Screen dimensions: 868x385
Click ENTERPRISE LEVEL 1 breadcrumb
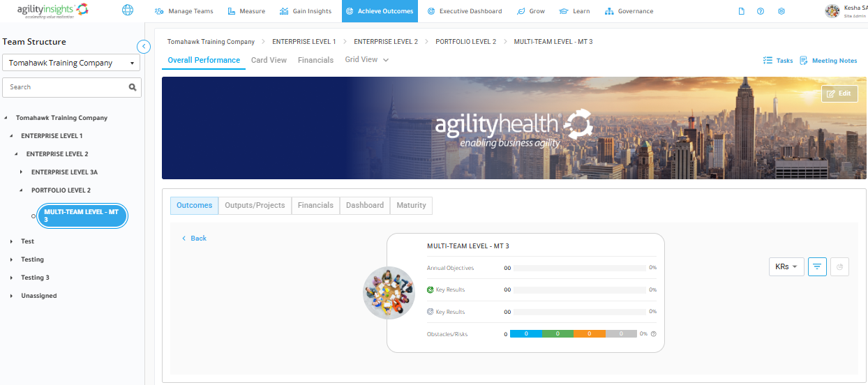click(304, 42)
